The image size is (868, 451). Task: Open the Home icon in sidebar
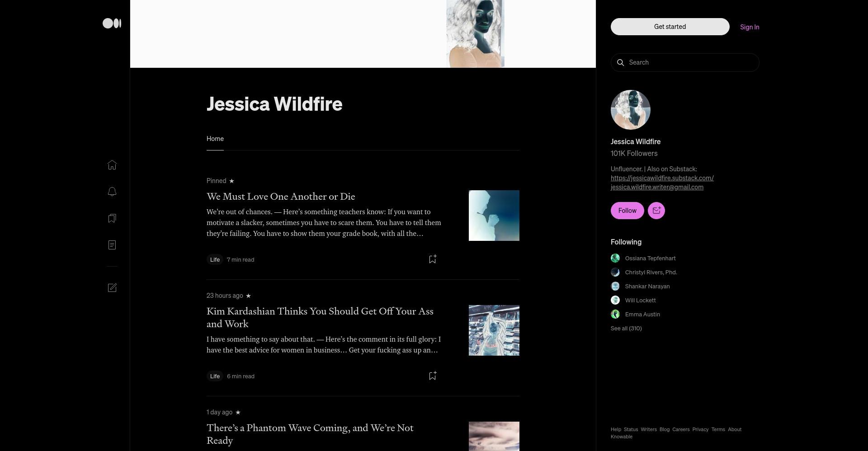pos(112,165)
